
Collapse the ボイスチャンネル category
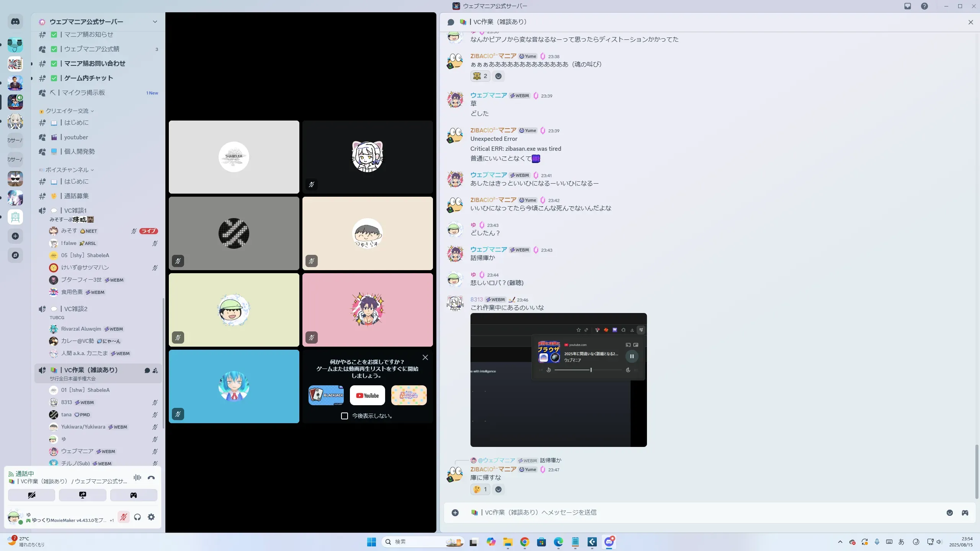pos(67,170)
